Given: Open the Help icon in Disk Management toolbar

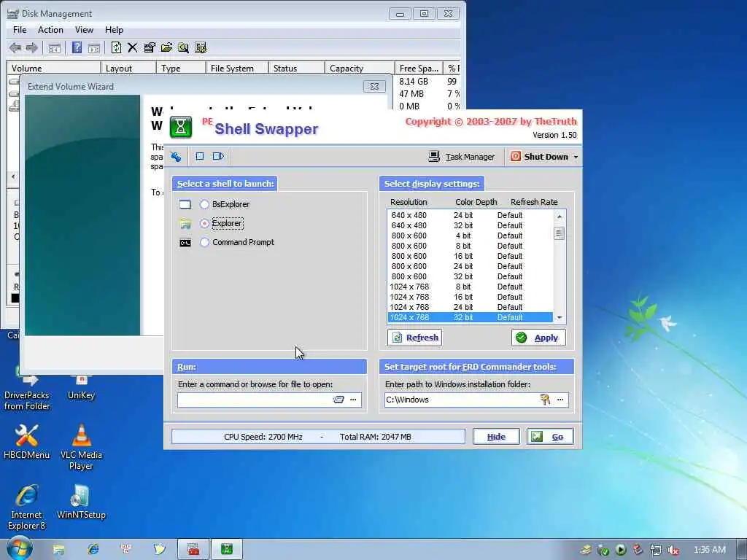Looking at the screenshot, I should pyautogui.click(x=77, y=47).
